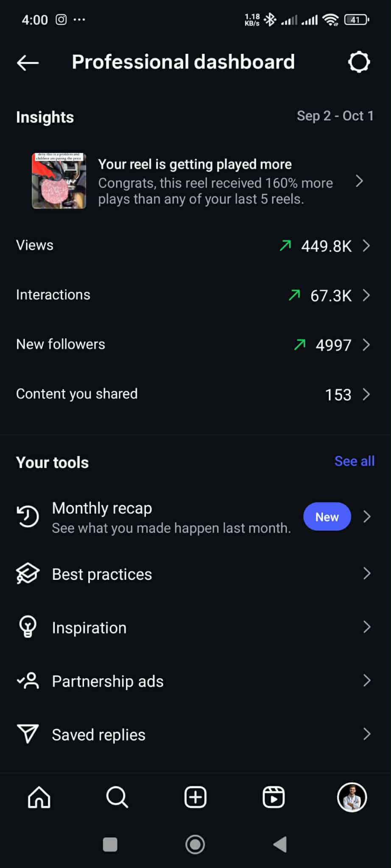
Task: Tap See all tools link
Action: (354, 461)
